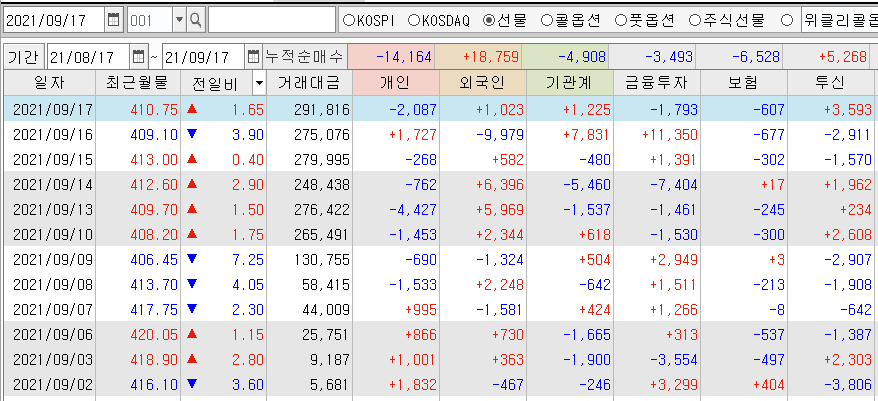Select the 콜옵션 radio button
The image size is (878, 401).
click(x=547, y=21)
